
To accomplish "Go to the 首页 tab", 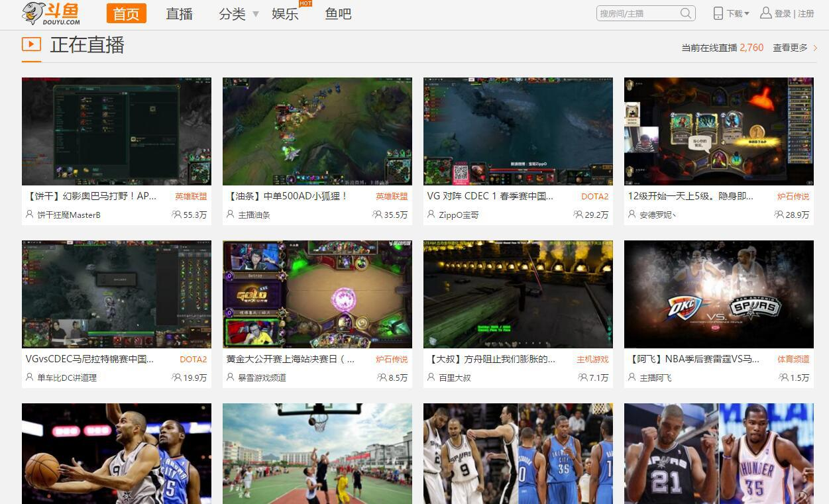I will coord(126,13).
